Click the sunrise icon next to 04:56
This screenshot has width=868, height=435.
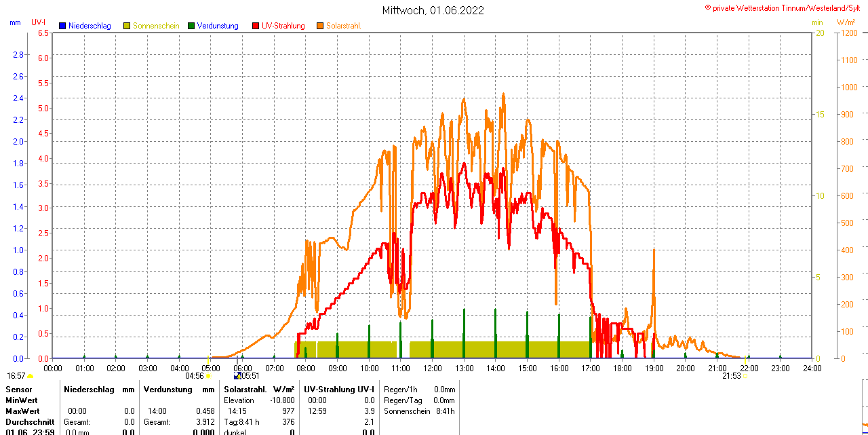pos(208,376)
